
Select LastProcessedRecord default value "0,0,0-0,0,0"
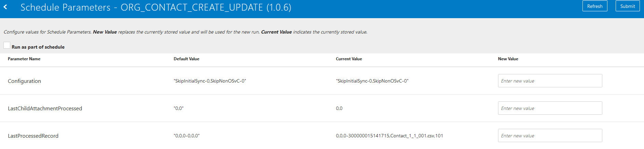(x=187, y=136)
